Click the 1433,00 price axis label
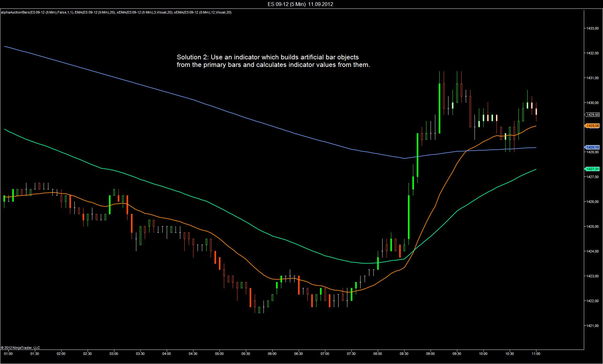The height and width of the screenshot is (364, 603). pyautogui.click(x=592, y=28)
